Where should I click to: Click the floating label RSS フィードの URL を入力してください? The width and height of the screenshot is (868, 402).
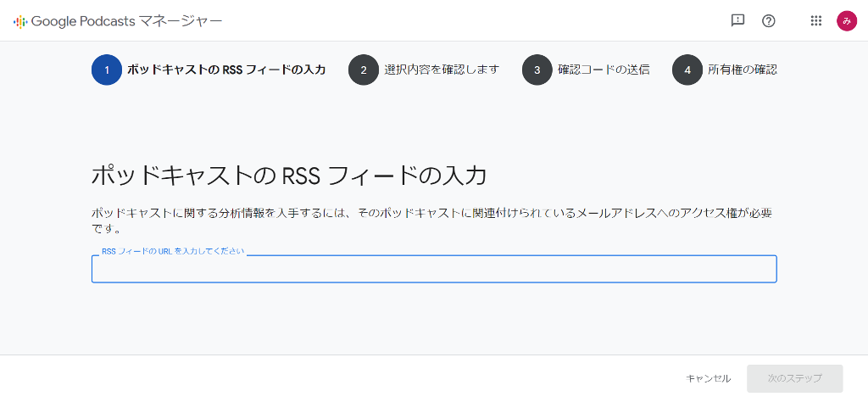[x=173, y=251]
